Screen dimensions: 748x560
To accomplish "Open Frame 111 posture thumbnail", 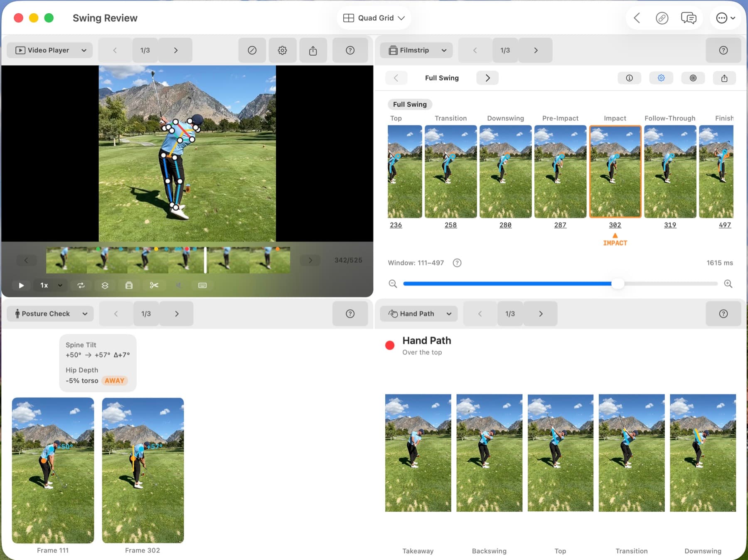I will pyautogui.click(x=53, y=470).
